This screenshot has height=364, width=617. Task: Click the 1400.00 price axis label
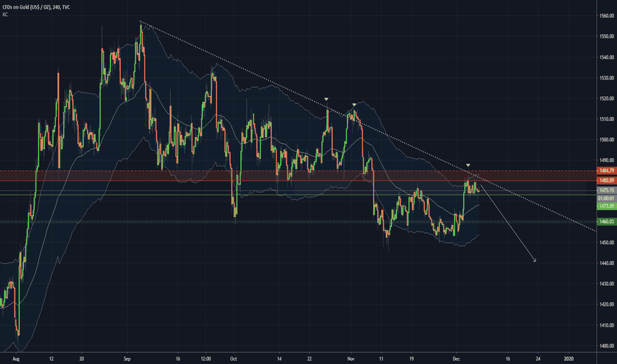607,346
